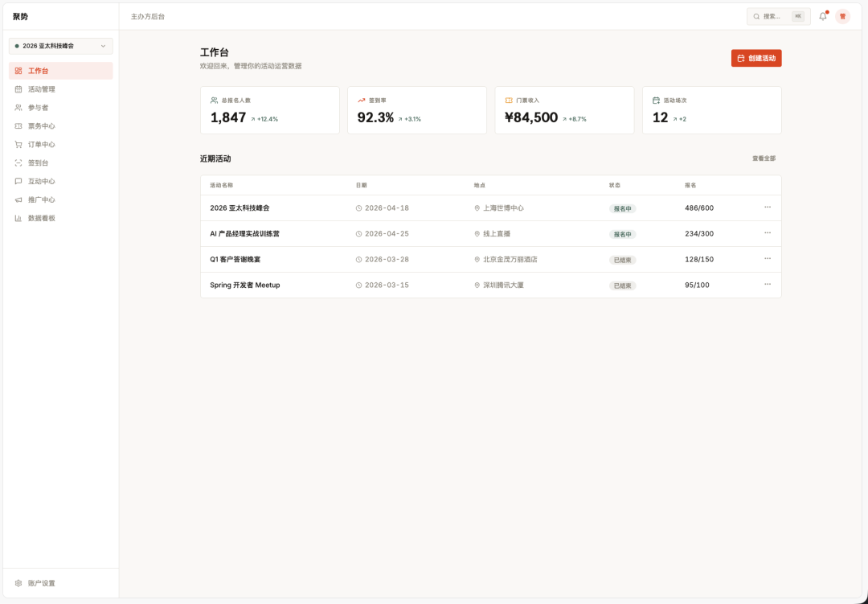
Task: Open more options for AI 产品经理实战训练营 row
Action: [x=768, y=232]
